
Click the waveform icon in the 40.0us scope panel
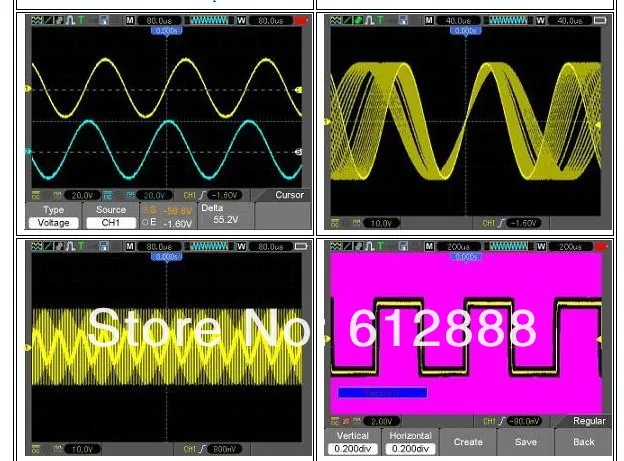coord(335,20)
